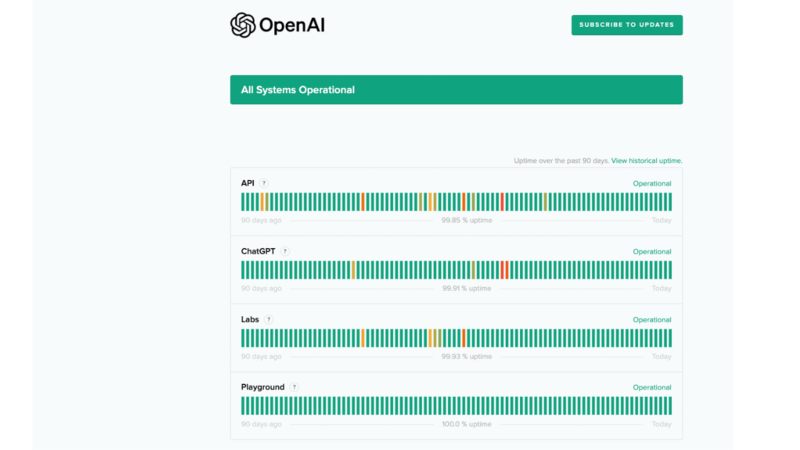Click Subscribe to Updates button

[627, 25]
